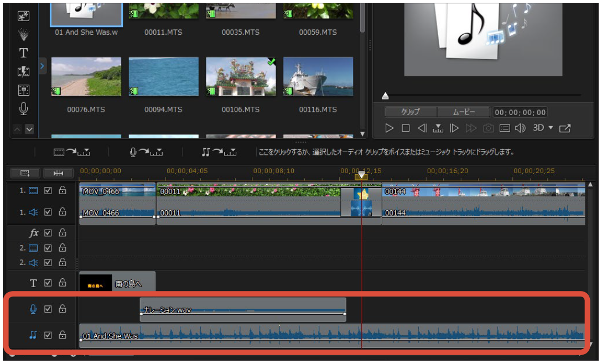Lock the voice track padlock
The image size is (602, 364).
click(x=63, y=309)
